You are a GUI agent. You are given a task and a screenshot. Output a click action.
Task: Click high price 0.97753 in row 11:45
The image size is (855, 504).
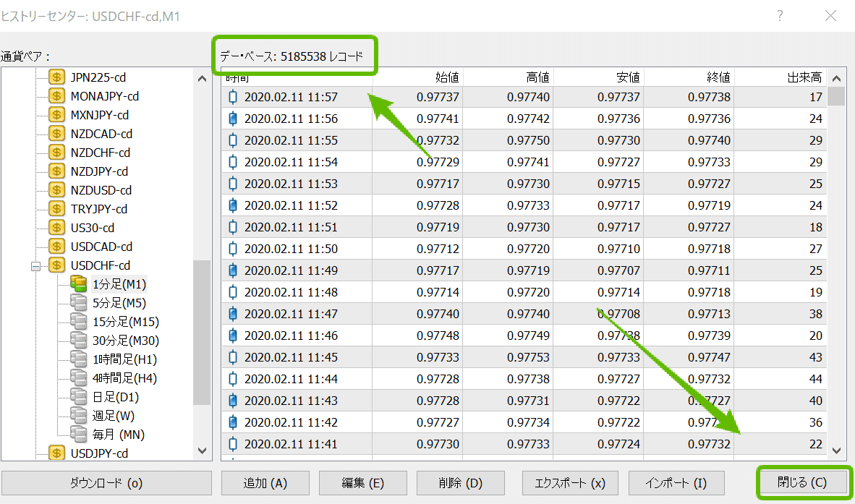(528, 357)
